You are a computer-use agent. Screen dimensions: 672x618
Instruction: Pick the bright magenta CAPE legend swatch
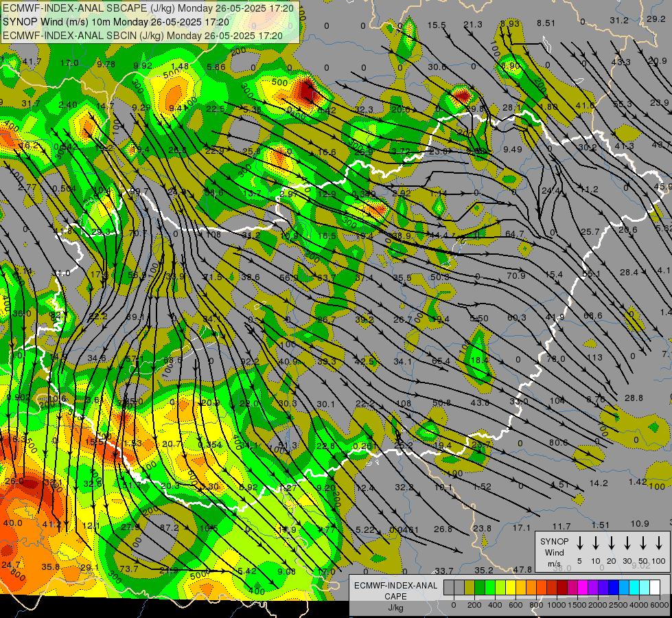click(583, 587)
